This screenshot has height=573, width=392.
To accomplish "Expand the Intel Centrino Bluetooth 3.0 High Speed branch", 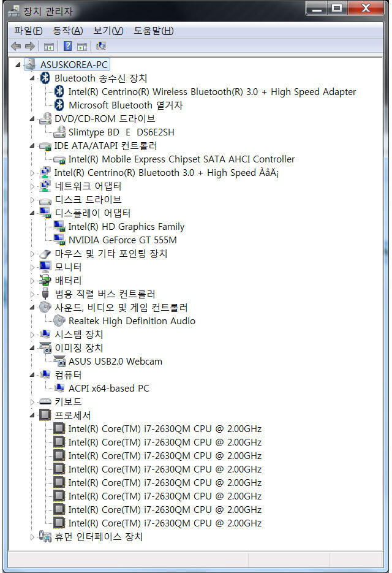I will coord(32,173).
